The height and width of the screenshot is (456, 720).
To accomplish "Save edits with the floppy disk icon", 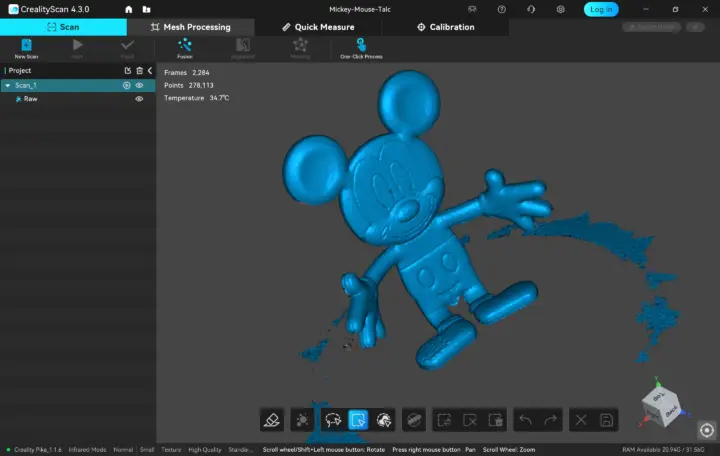I will tap(606, 420).
